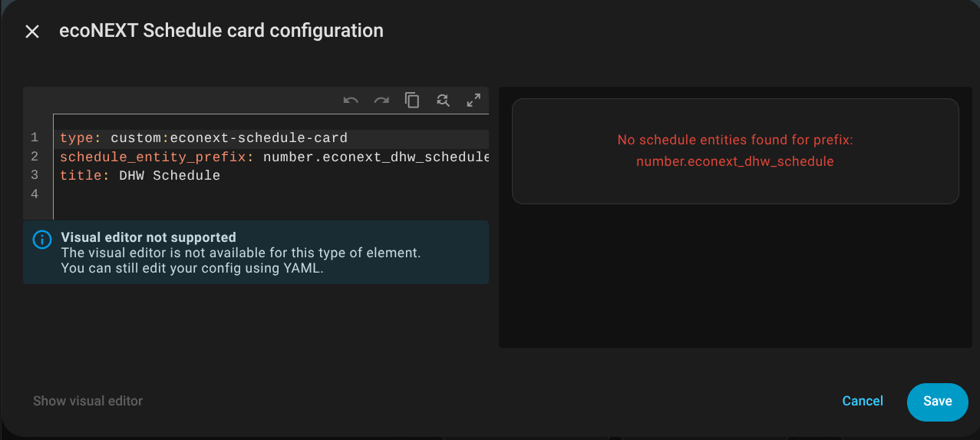This screenshot has height=440, width=980.
Task: Click the custom:econext-schedule-card value text
Action: (229, 138)
